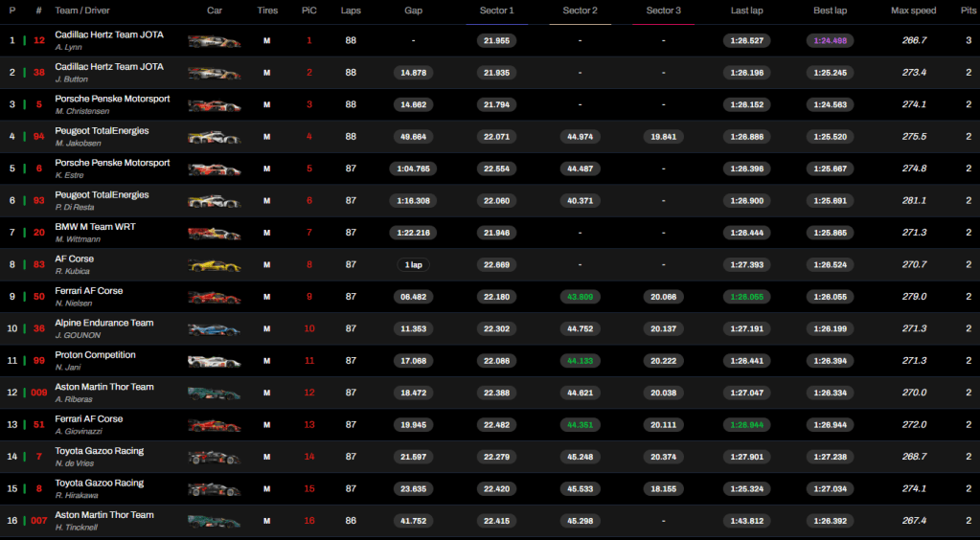Select the Sector 1 column header
980x540 pixels.
[x=497, y=11]
